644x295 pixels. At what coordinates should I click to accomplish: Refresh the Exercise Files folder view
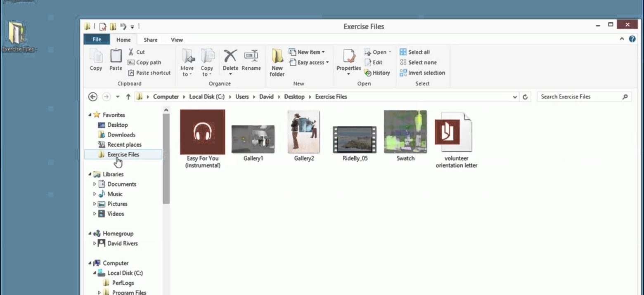(x=525, y=97)
